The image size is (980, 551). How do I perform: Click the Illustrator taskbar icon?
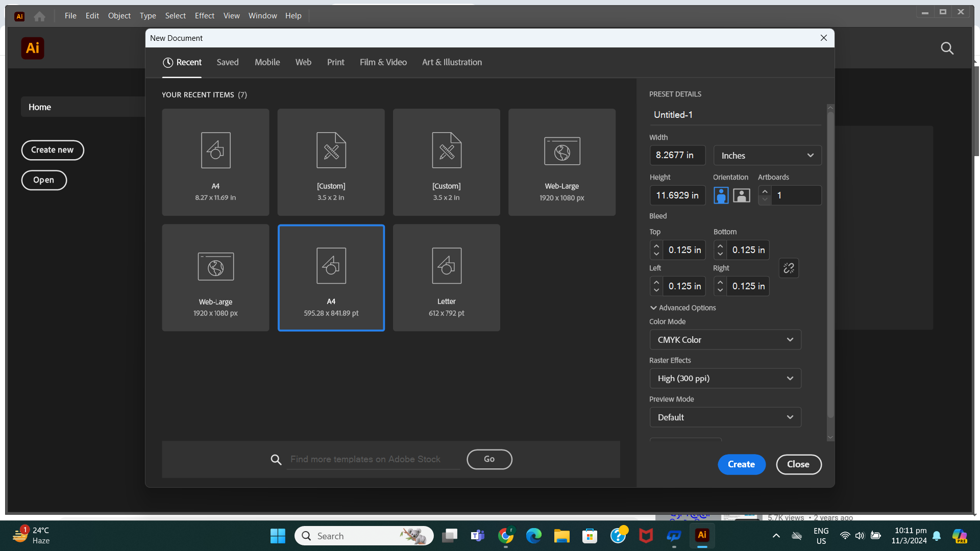tap(702, 535)
